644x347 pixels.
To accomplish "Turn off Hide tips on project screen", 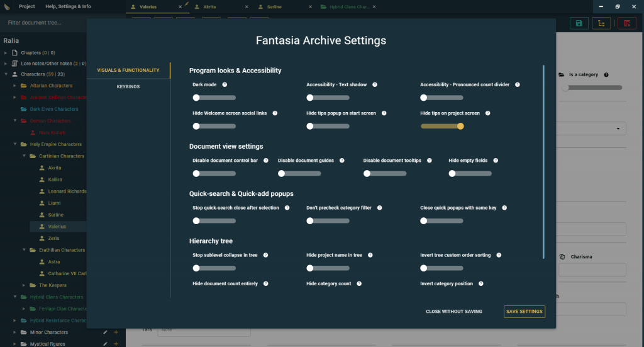I will coord(442,126).
